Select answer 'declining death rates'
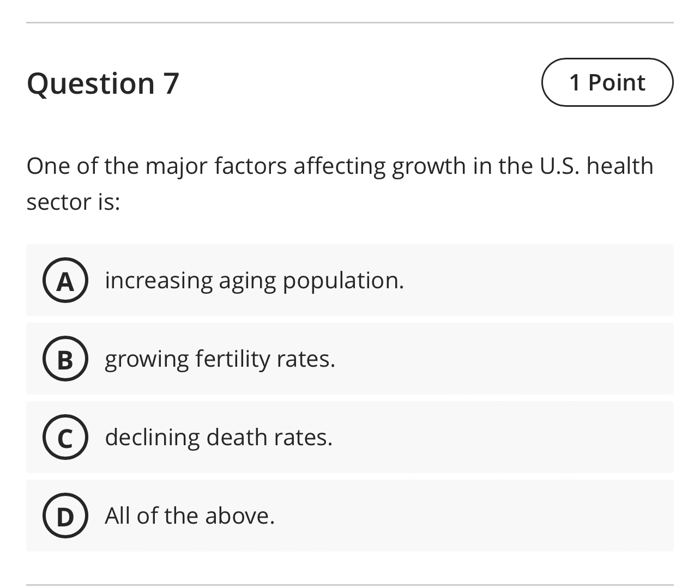This screenshot has width=700, height=588. click(x=218, y=438)
